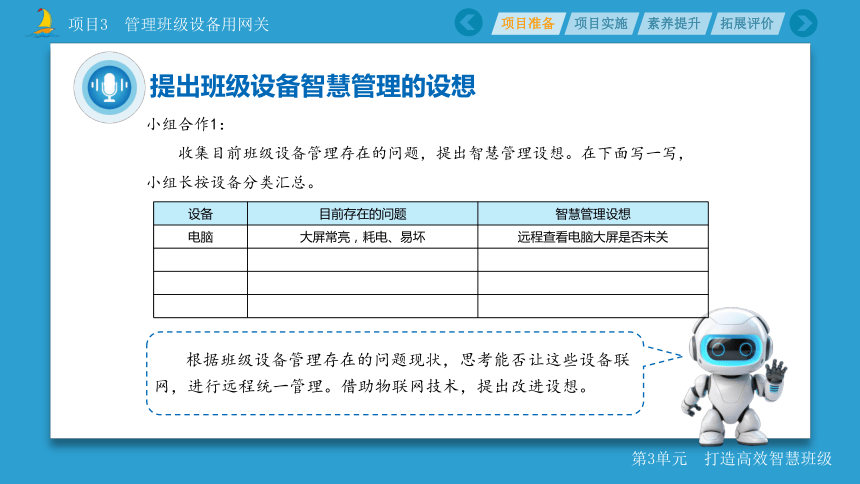Click the next slide arrow button
This screenshot has height=484, width=860.
(x=804, y=23)
